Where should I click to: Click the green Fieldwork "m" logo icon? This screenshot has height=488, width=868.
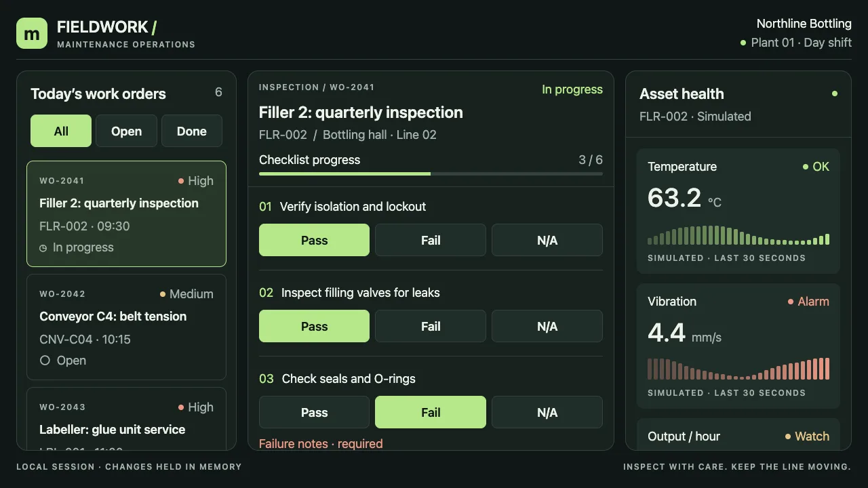pyautogui.click(x=32, y=33)
